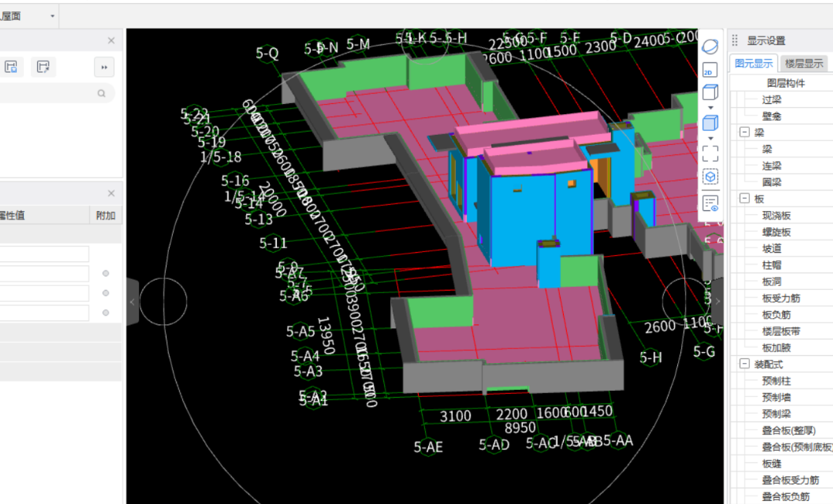The width and height of the screenshot is (833, 504).
Task: Select the 预制梁 tree item
Action: pos(776,413)
